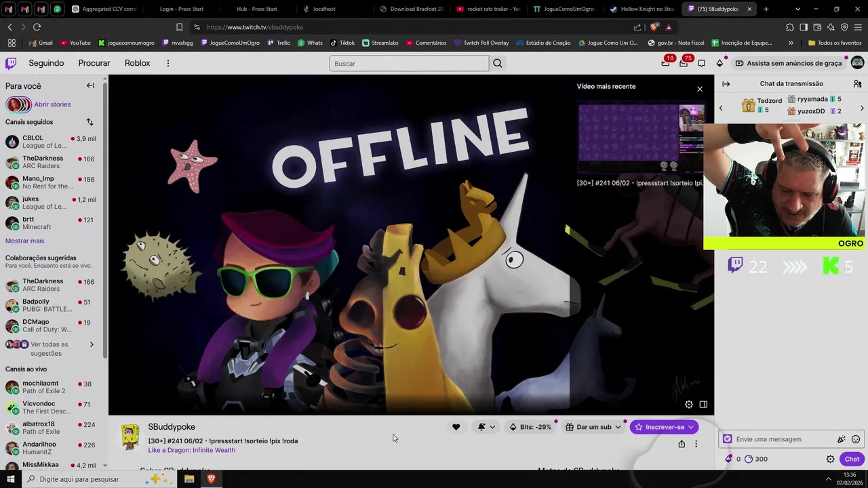The image size is (868, 488).
Task: Open the user avatar menu
Action: point(857,63)
